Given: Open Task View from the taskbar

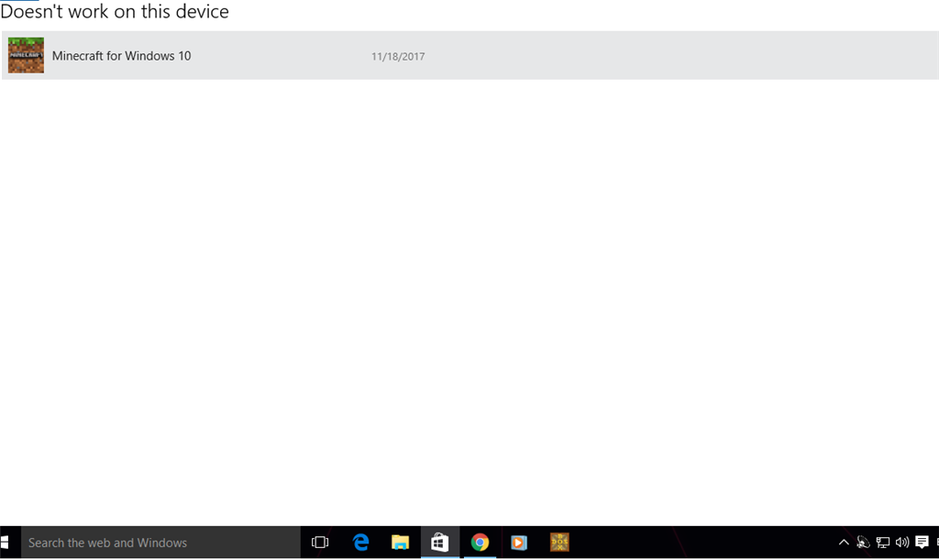Looking at the screenshot, I should 320,542.
